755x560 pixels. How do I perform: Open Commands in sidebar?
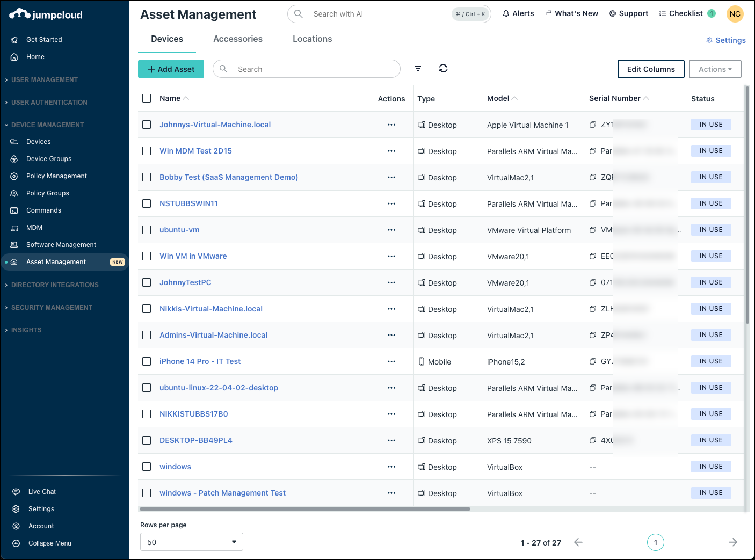click(43, 210)
